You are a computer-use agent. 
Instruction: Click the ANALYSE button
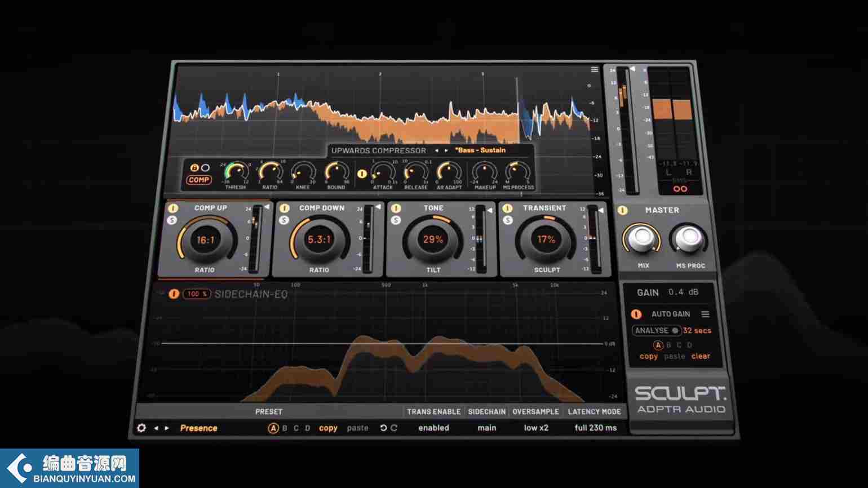pos(657,331)
